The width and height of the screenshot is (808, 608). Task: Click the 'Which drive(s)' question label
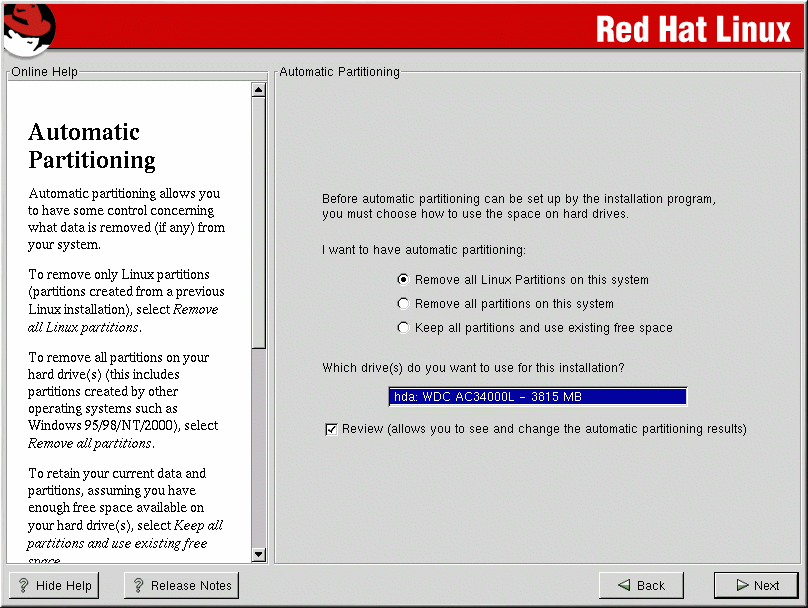[473, 368]
